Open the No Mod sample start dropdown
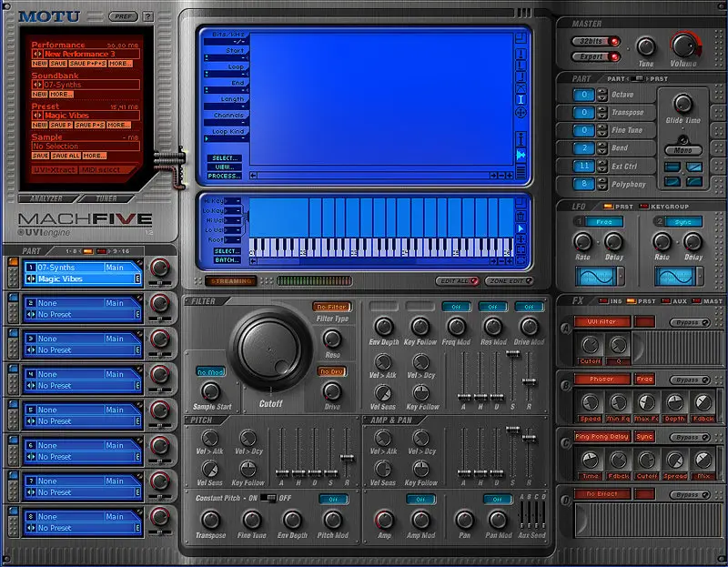Screen dimensions: 728x567 pos(211,372)
